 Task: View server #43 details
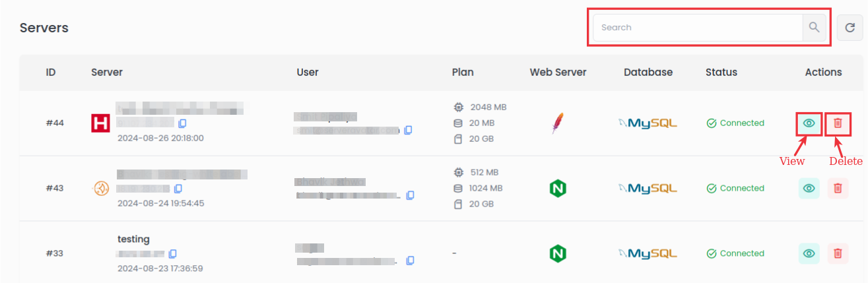(x=809, y=188)
